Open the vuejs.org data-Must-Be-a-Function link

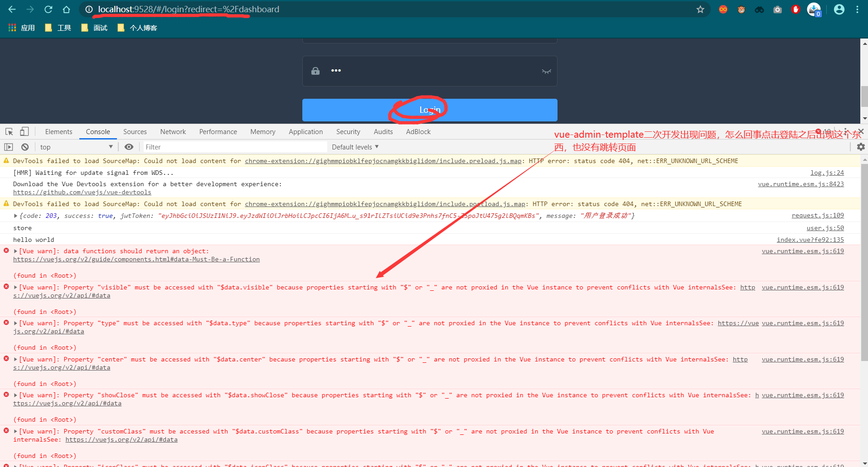tap(136, 259)
